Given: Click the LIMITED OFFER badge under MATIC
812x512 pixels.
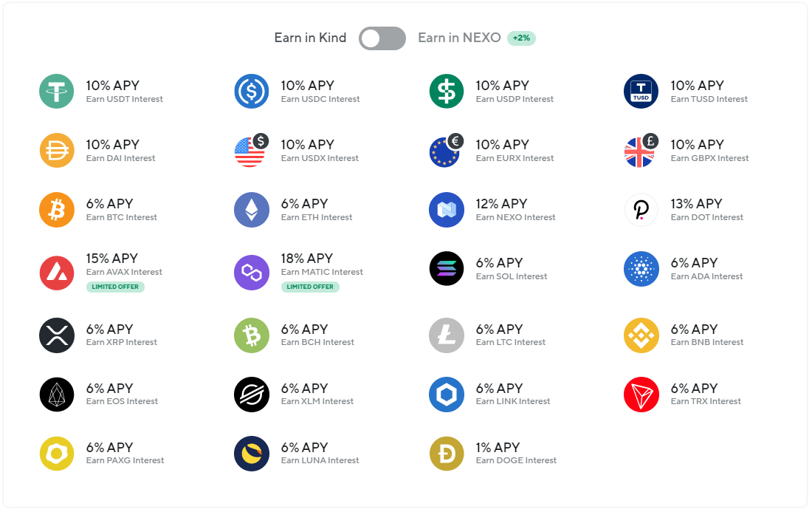Looking at the screenshot, I should pyautogui.click(x=310, y=287).
